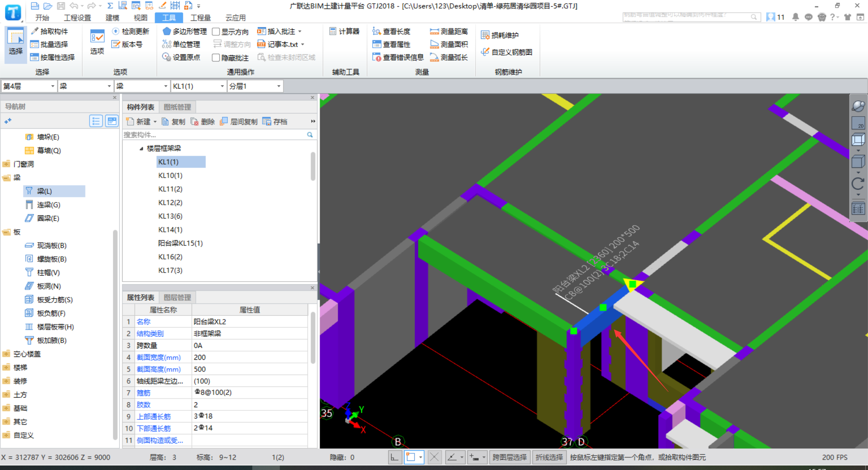Switch navigation tree to card view icon

(112, 121)
